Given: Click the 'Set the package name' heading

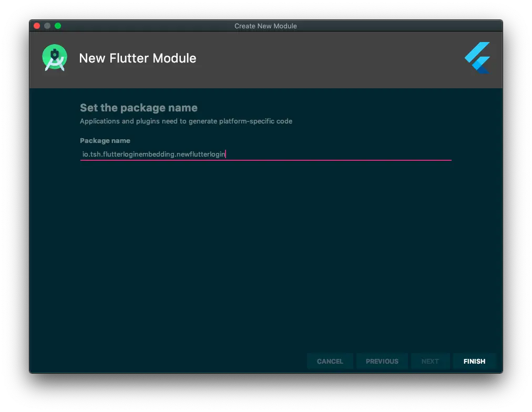Looking at the screenshot, I should click(138, 108).
